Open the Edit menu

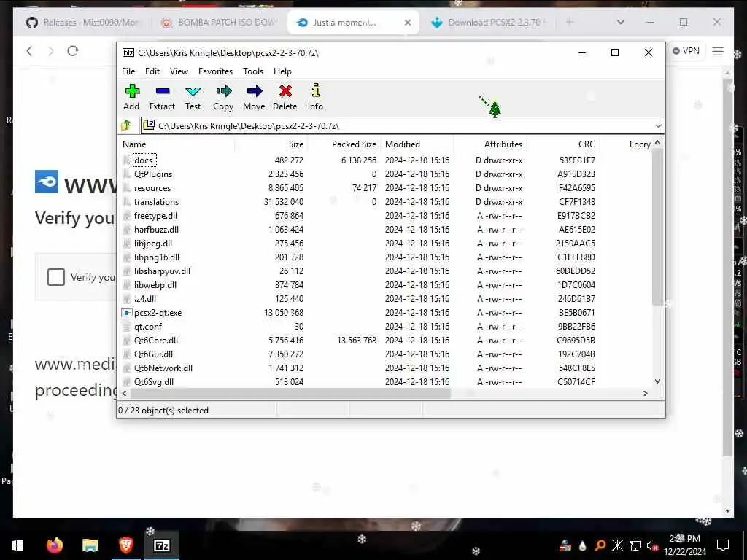(152, 71)
